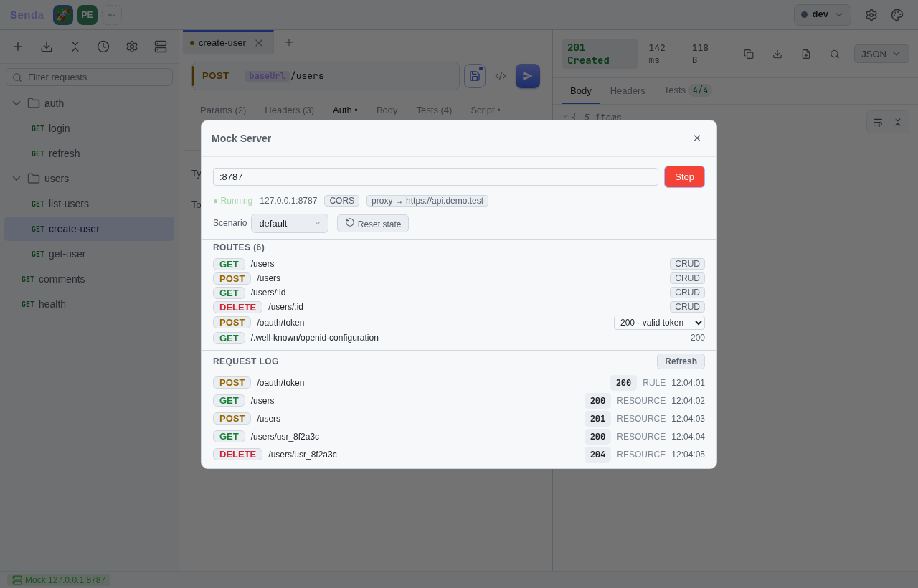Screen dimensions: 918x588
Task: Click the proxy api.demo.test badge
Action: (x=427, y=201)
